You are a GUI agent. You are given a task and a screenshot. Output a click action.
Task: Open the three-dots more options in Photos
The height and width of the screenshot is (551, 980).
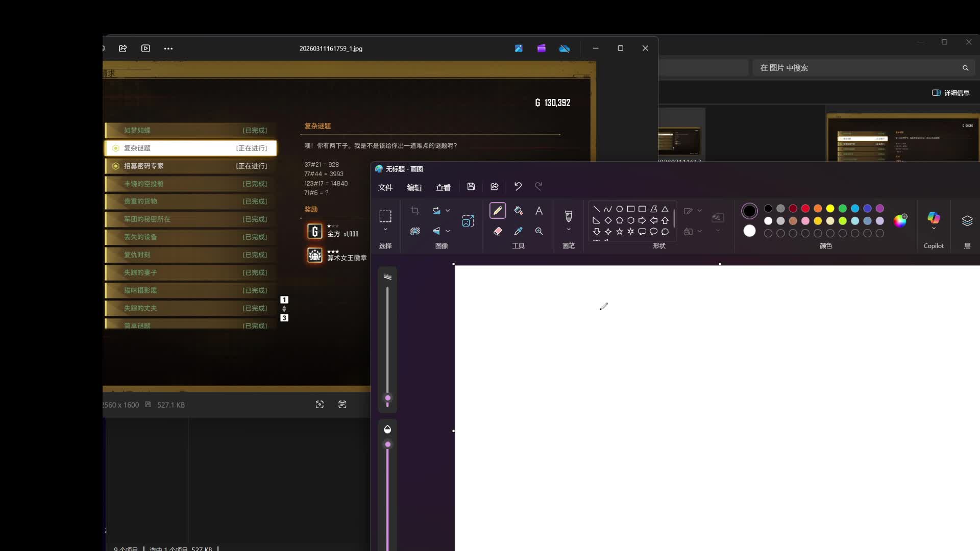coord(168,48)
